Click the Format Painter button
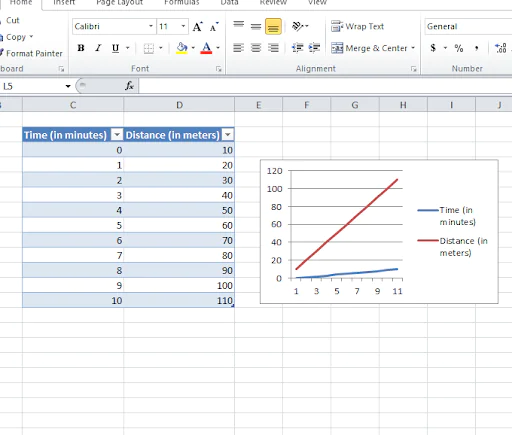The height and width of the screenshot is (435, 512). click(x=31, y=53)
